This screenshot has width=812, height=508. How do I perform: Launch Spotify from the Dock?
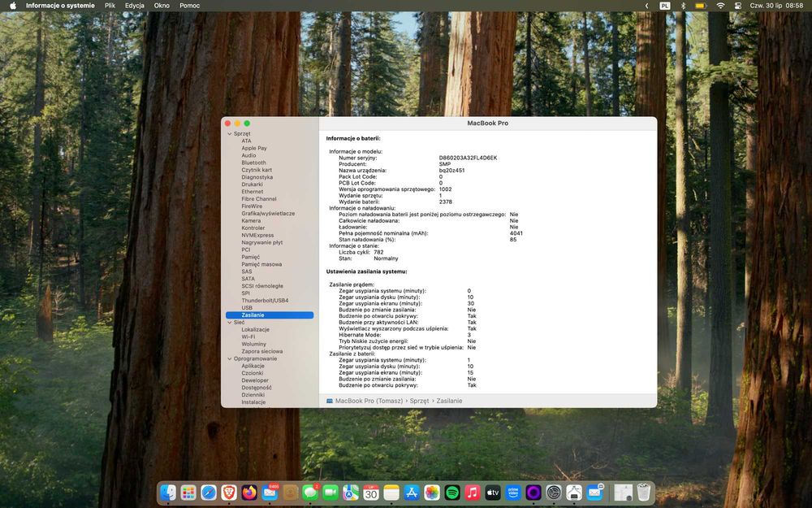pos(452,493)
